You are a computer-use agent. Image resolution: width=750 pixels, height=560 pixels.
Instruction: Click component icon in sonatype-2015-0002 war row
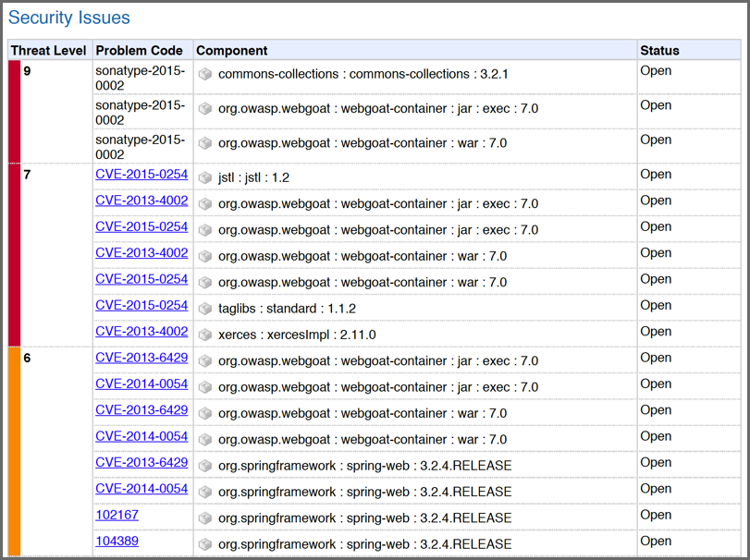coord(205,143)
